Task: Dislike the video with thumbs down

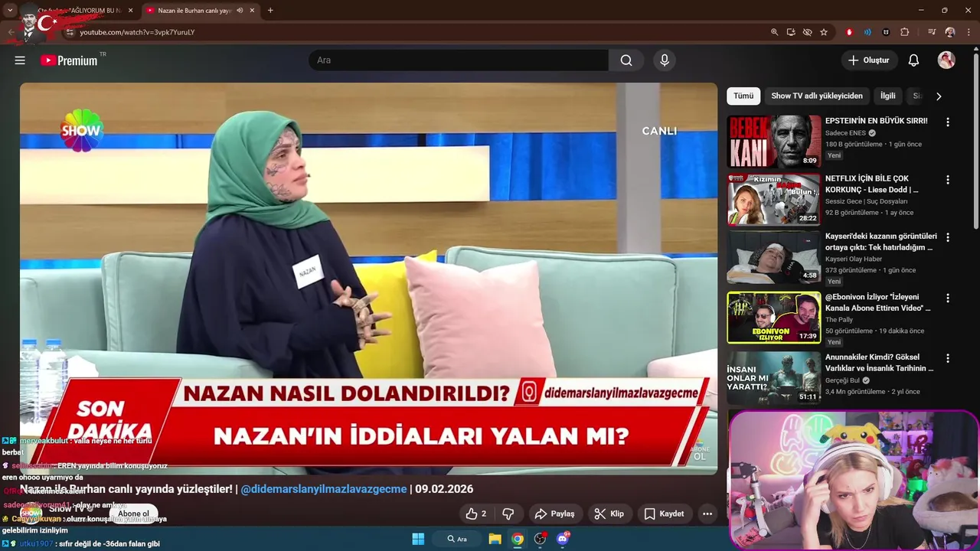Action: [508, 514]
